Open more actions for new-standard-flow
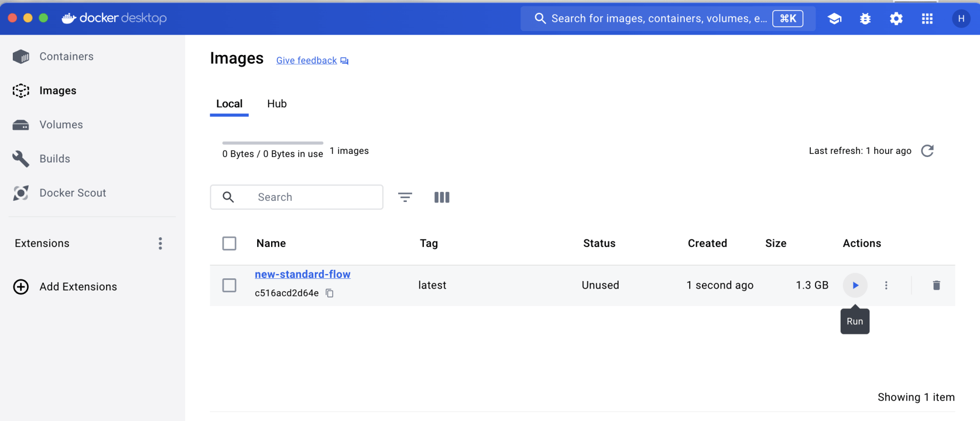 886,285
